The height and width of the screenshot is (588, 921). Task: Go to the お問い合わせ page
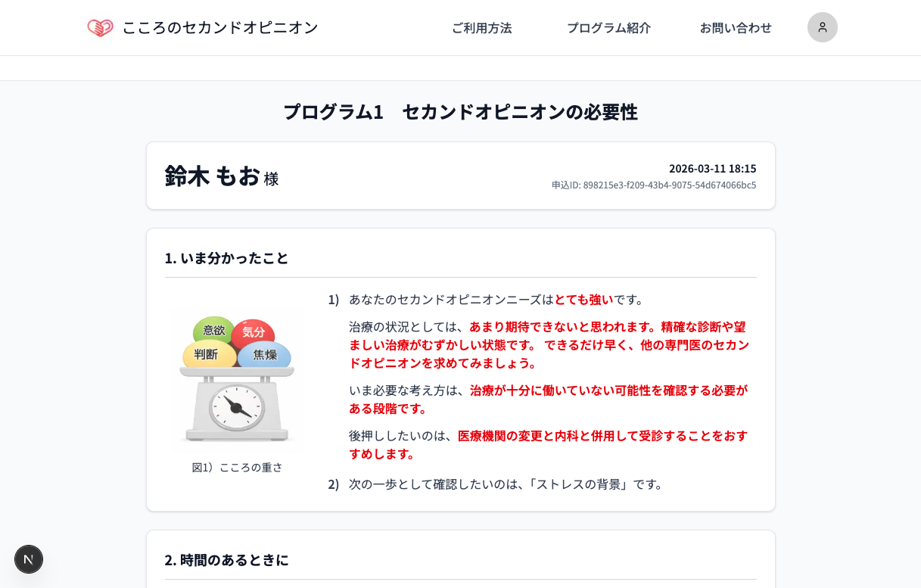pyautogui.click(x=735, y=28)
